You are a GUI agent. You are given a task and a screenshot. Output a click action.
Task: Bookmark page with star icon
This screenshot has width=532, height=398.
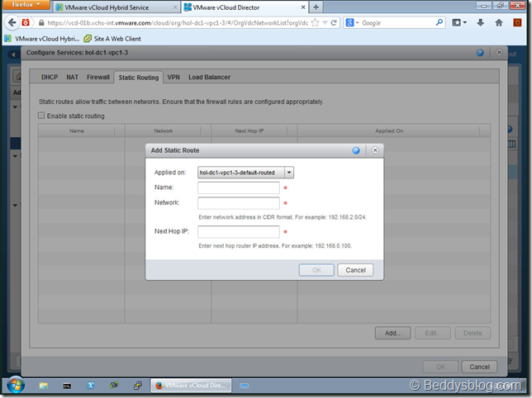[x=315, y=23]
